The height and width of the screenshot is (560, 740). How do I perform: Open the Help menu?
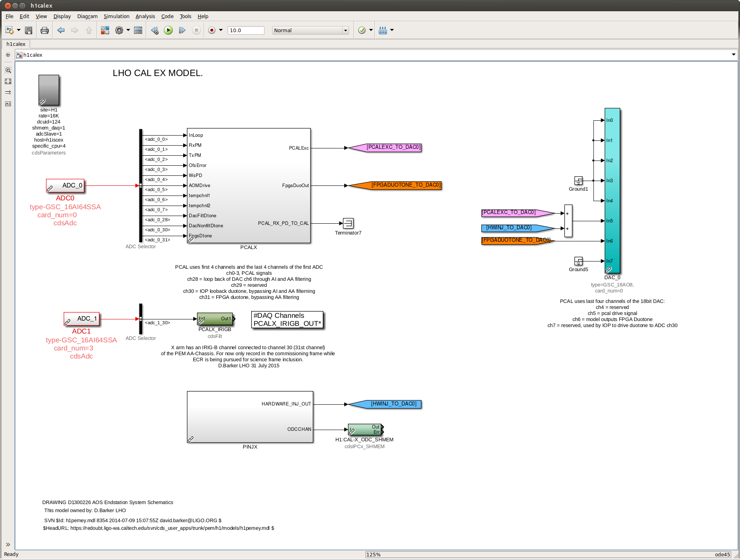click(x=203, y=16)
